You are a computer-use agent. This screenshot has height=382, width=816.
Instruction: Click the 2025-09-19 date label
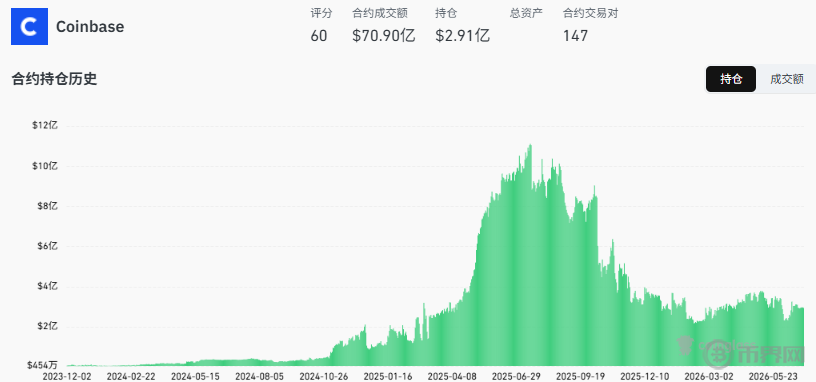[580, 376]
